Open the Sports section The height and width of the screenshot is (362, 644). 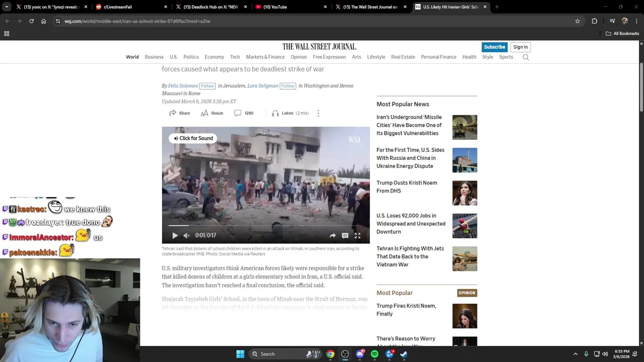pyautogui.click(x=506, y=57)
